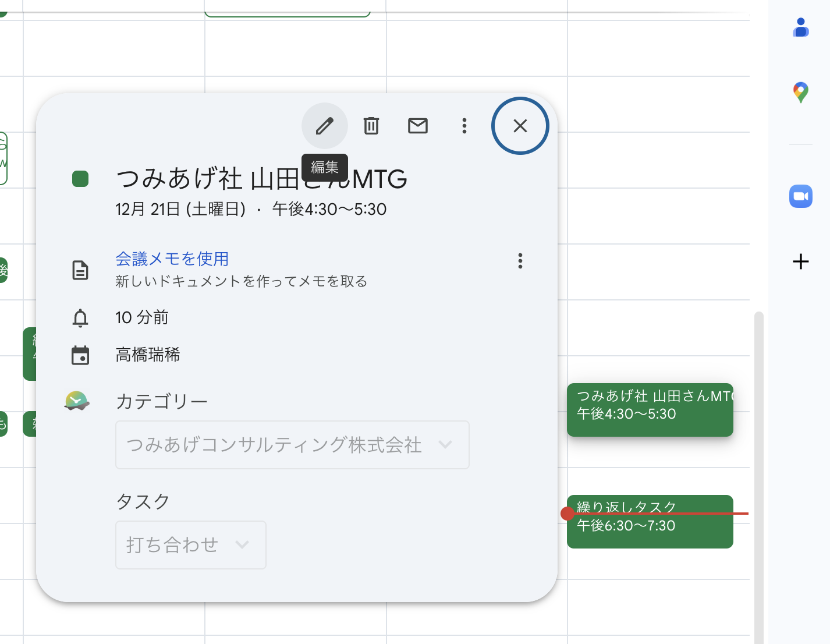Open Zoom from the right sidebar
The image size is (830, 644).
800,196
